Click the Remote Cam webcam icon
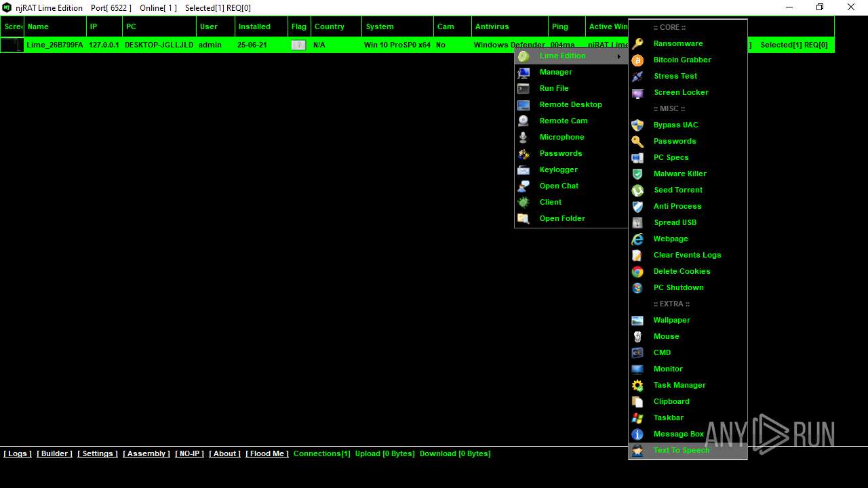This screenshot has height=488, width=868. point(524,121)
